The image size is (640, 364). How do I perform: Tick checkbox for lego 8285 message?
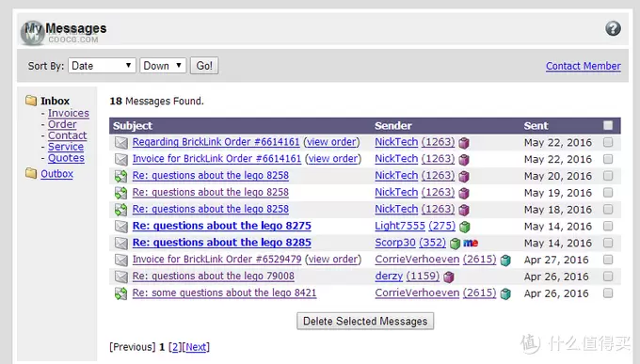coord(608,243)
